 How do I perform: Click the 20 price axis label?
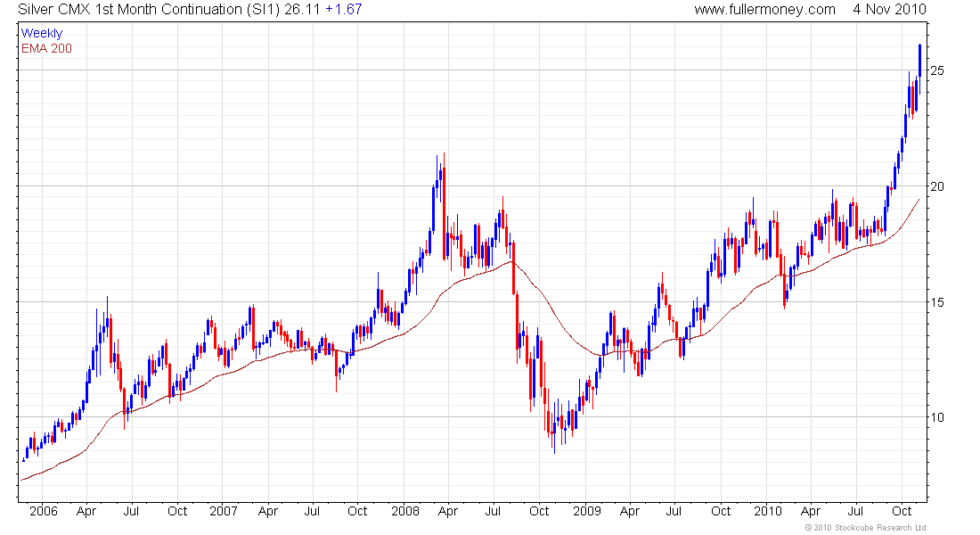(937, 186)
